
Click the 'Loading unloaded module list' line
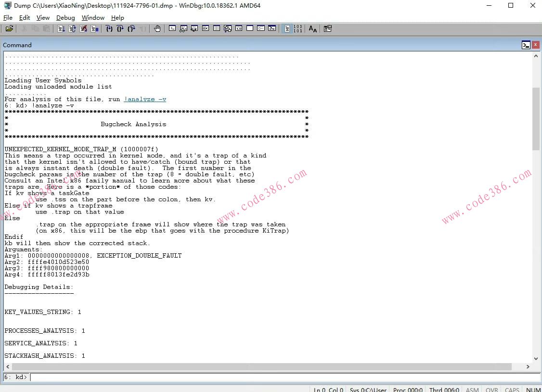(58, 86)
